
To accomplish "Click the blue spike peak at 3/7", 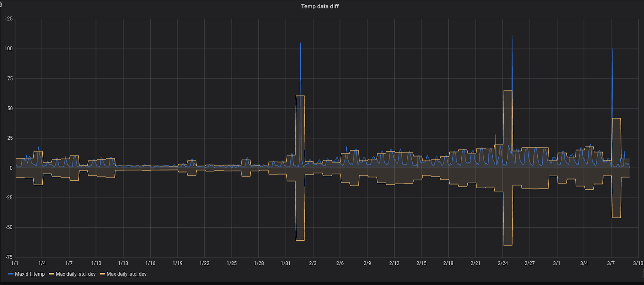I will click(612, 49).
